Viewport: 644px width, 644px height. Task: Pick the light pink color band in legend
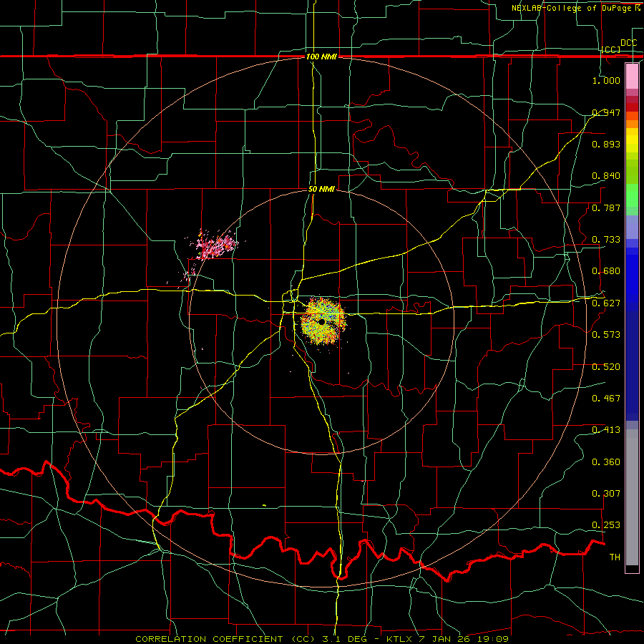(632, 77)
